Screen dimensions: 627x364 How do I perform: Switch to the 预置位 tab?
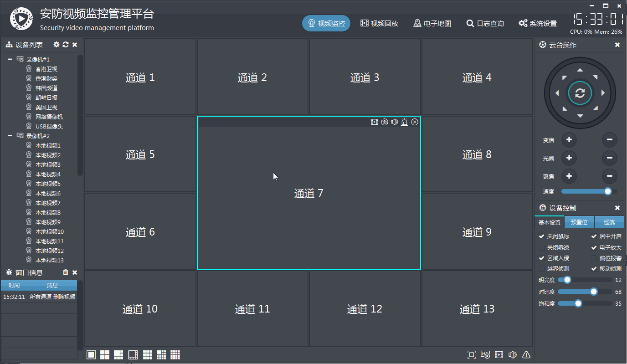(579, 222)
